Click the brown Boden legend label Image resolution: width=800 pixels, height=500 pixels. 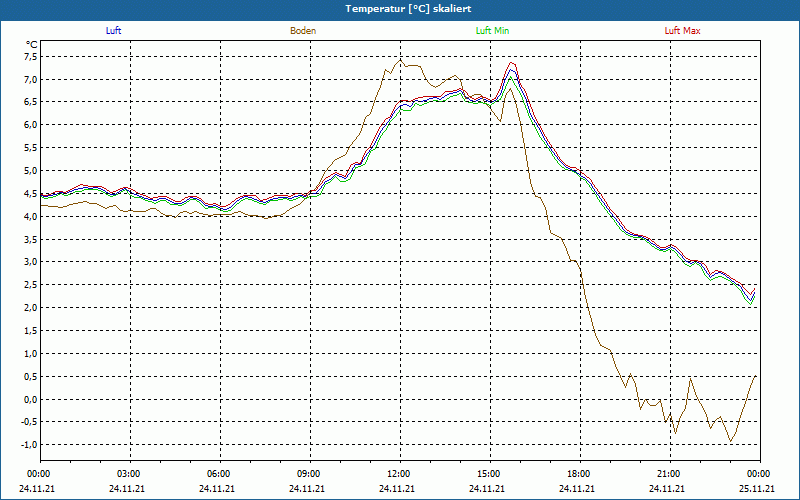click(303, 31)
